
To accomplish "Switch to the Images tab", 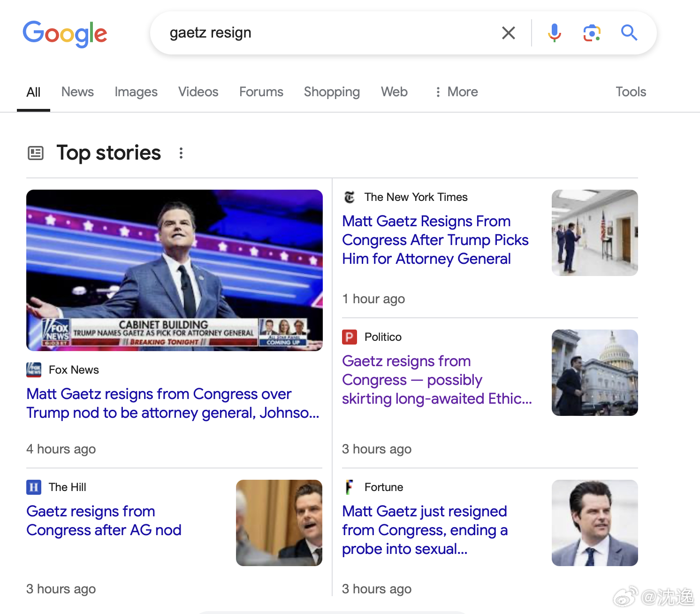I will (136, 92).
